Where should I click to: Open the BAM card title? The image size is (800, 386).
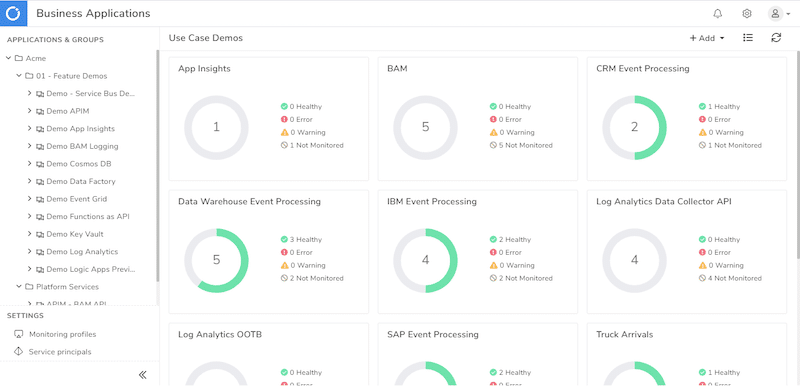coord(397,68)
